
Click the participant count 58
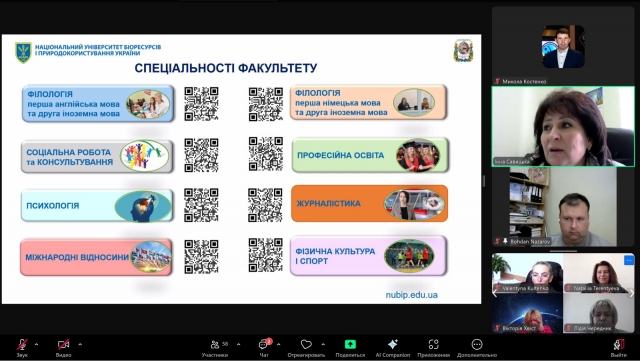pyautogui.click(x=225, y=344)
